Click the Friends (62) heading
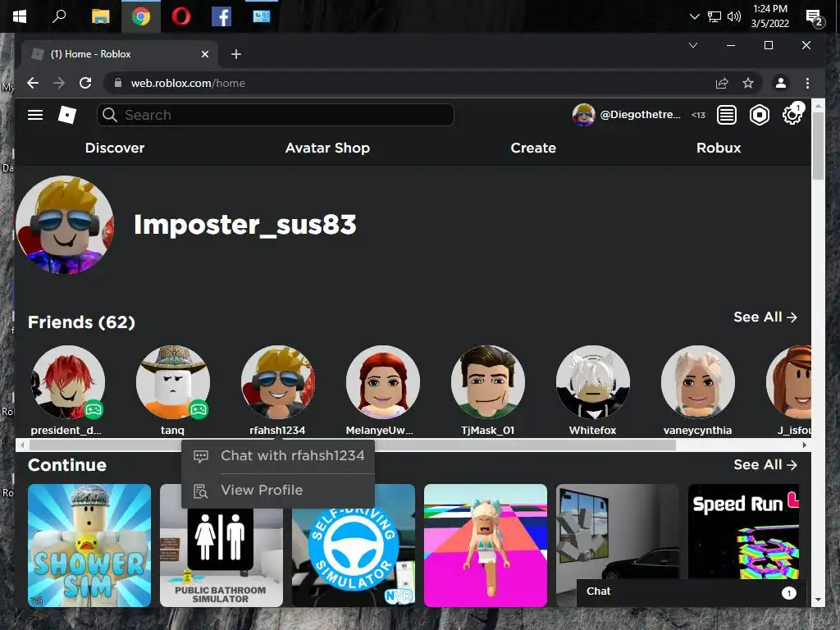Viewport: 840px width, 630px height. tap(81, 322)
